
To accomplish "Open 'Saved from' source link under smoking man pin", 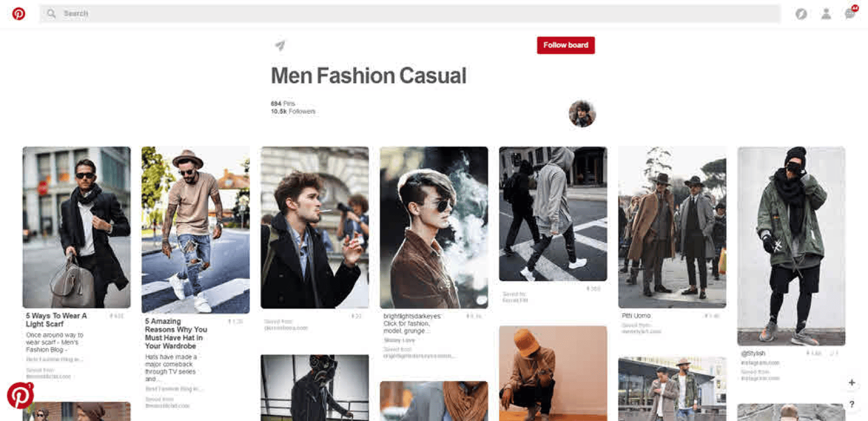I will 286,325.
